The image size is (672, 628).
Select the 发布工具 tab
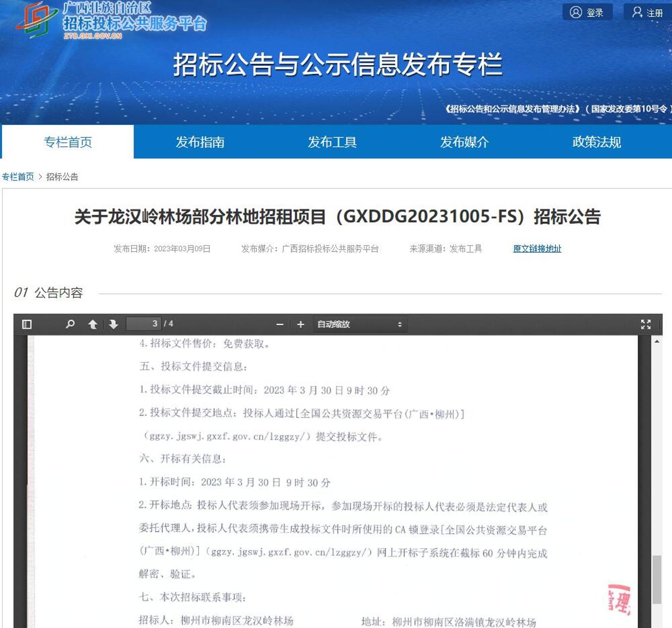[332, 142]
